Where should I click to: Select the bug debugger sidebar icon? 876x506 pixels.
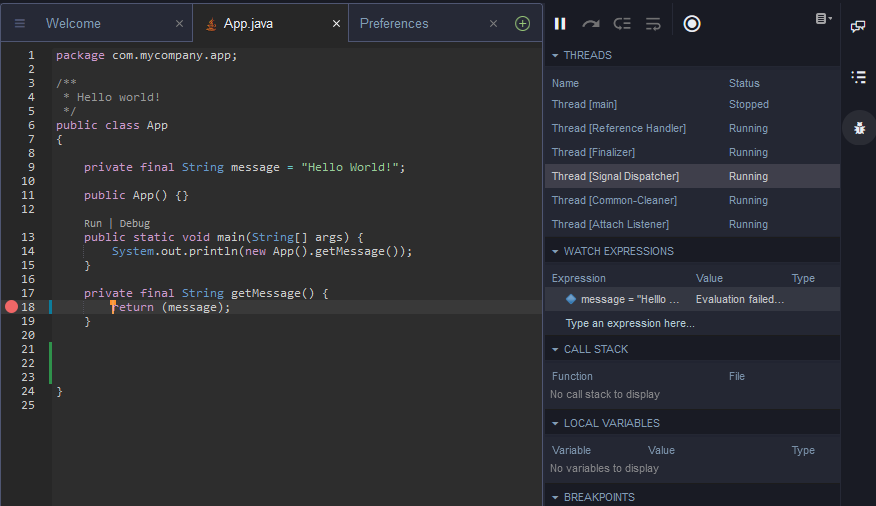click(x=858, y=128)
